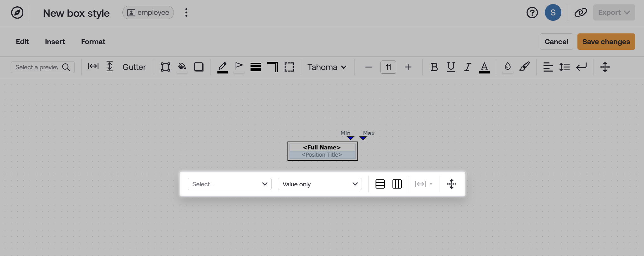
Task: Click the box shadow icon
Action: tap(199, 67)
